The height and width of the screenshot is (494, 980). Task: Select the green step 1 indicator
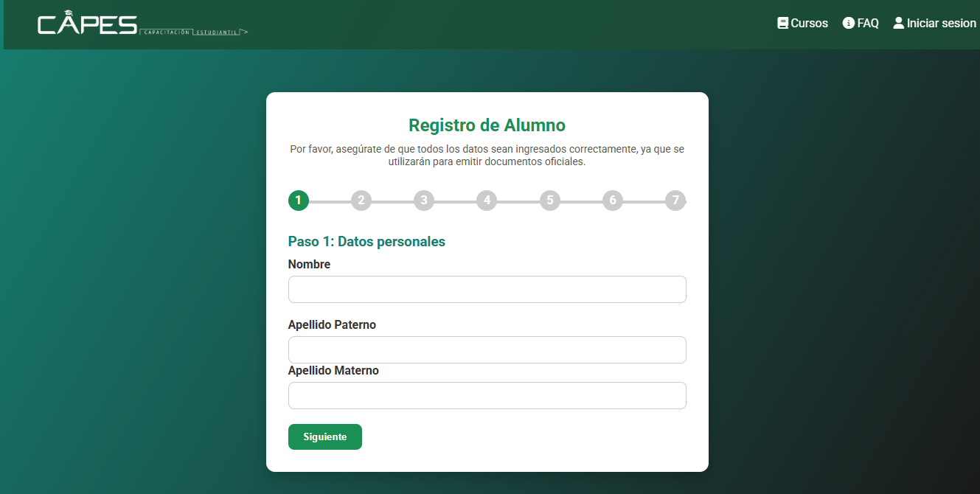click(299, 200)
